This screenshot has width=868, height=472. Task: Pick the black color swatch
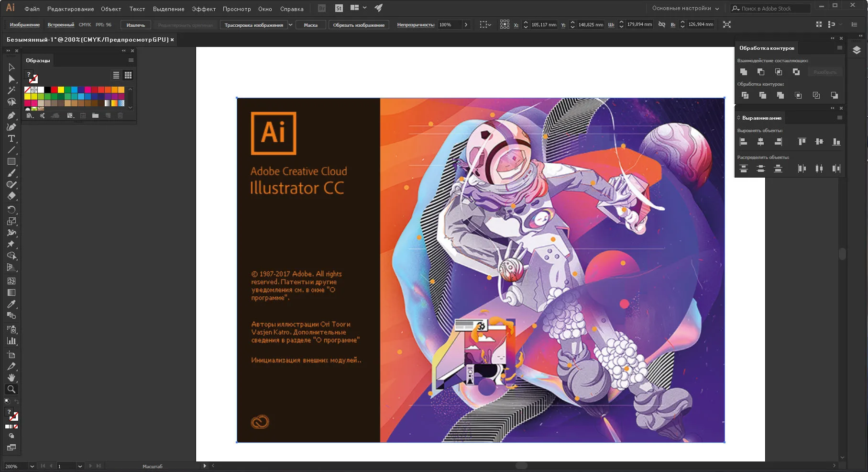[47, 90]
